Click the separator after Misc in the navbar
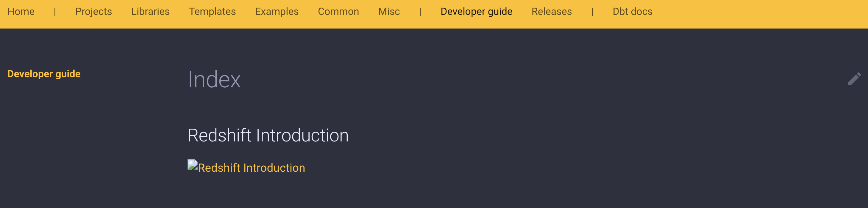Image resolution: width=868 pixels, height=208 pixels. coord(421,12)
